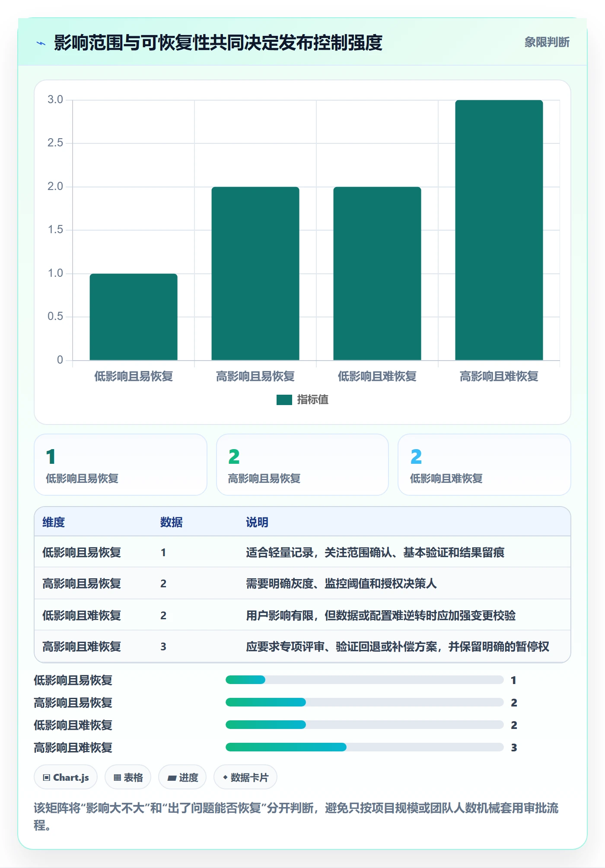Click the grid icon in the 表格 chip

tap(117, 778)
